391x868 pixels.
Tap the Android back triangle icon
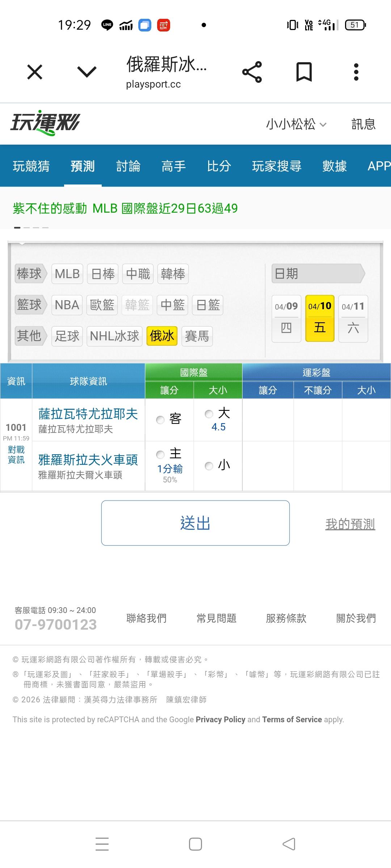(x=289, y=844)
